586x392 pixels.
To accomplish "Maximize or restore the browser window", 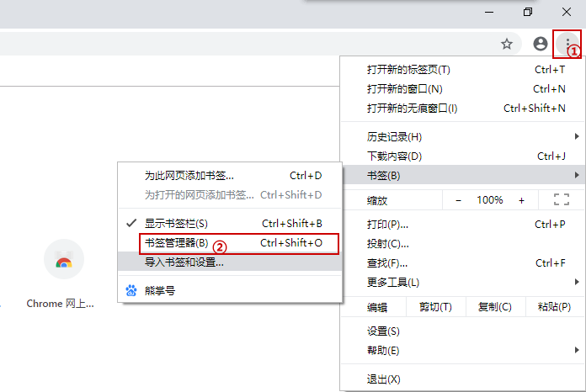I will [528, 12].
